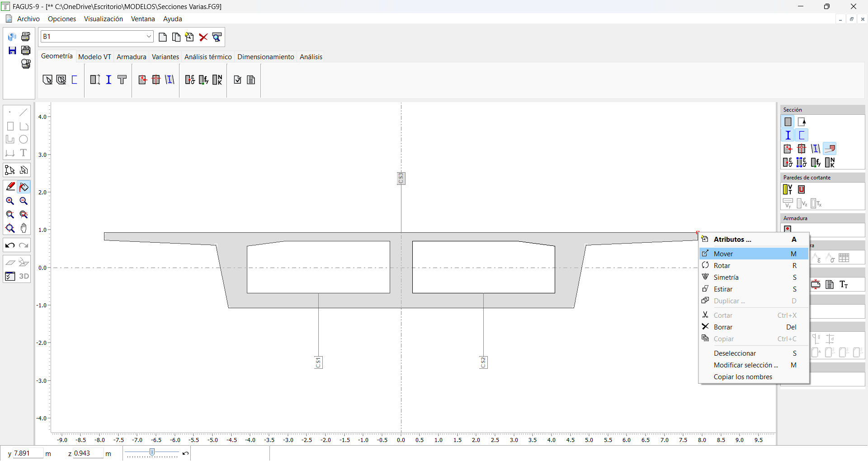Viewport: 868px width, 461px height.
Task: Activate the pan hand tool
Action: [24, 228]
